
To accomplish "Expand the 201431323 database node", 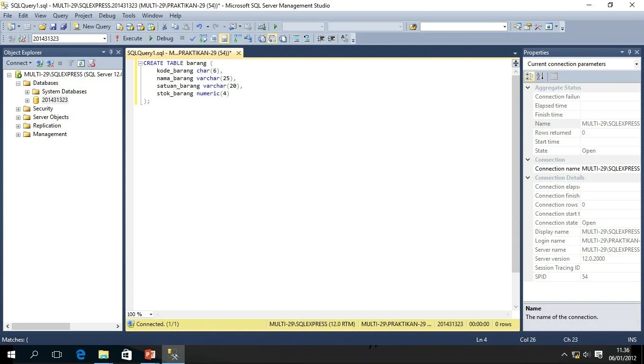I will pos(27,100).
